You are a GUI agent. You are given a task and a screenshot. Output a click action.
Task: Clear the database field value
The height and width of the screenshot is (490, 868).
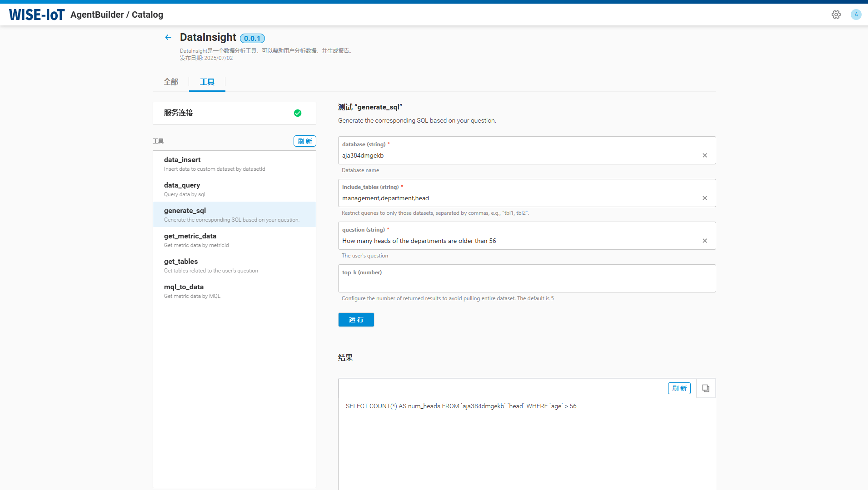704,155
